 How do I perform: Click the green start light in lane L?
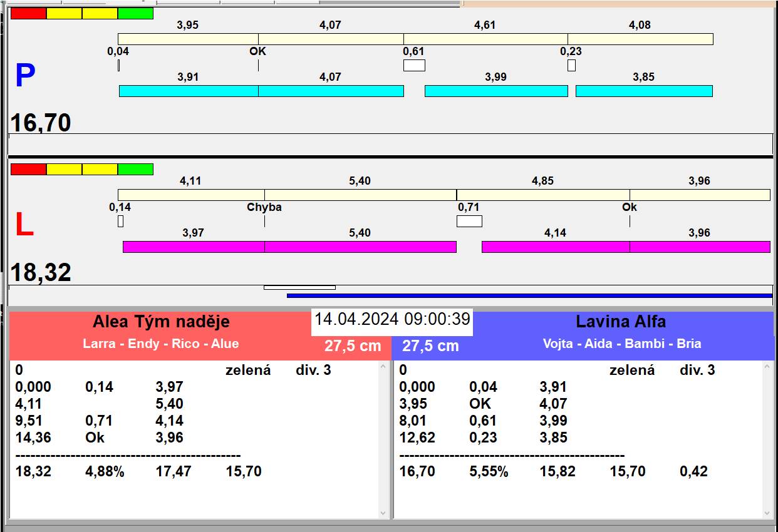pyautogui.click(x=135, y=169)
